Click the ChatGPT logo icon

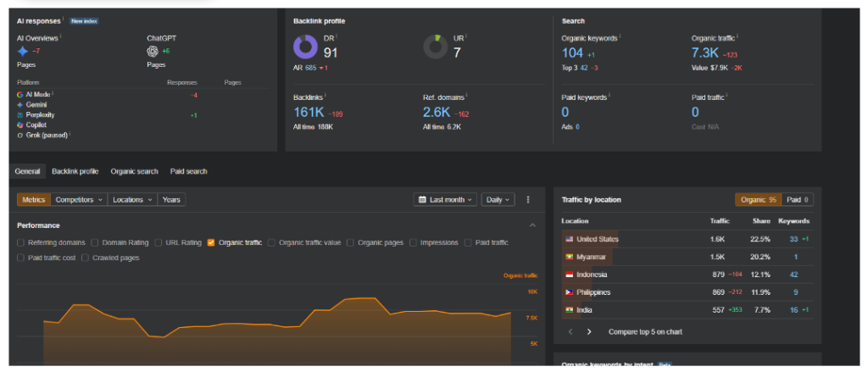pos(153,52)
